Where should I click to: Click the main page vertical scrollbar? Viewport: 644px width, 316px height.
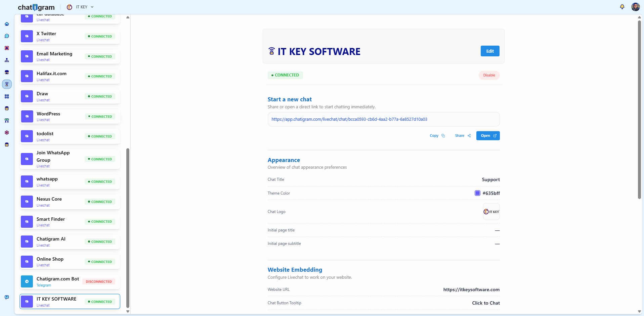tap(639, 110)
